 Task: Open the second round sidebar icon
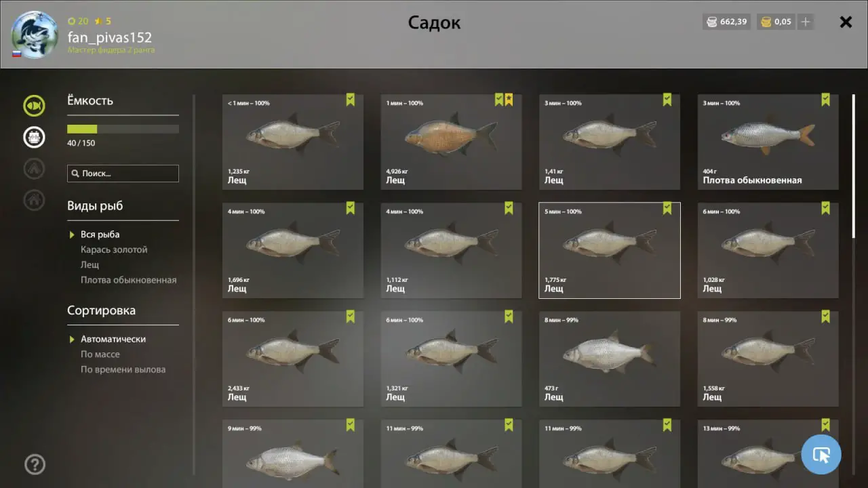[34, 137]
